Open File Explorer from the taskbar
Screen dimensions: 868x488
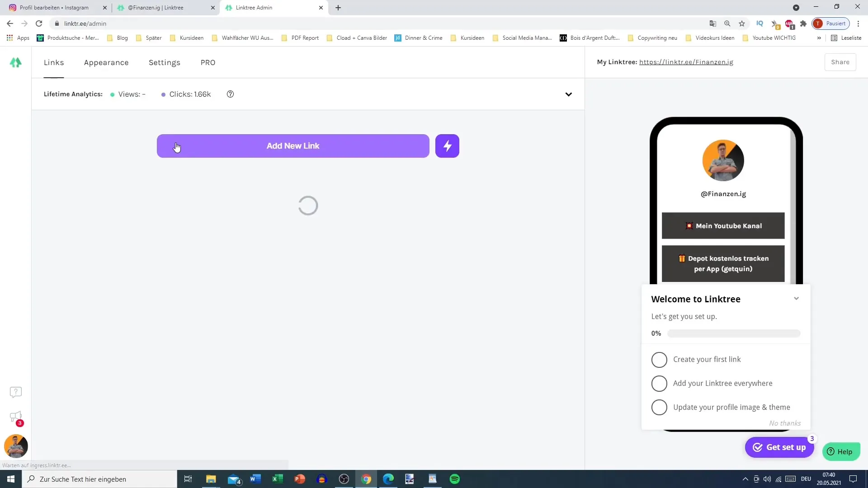pyautogui.click(x=211, y=479)
